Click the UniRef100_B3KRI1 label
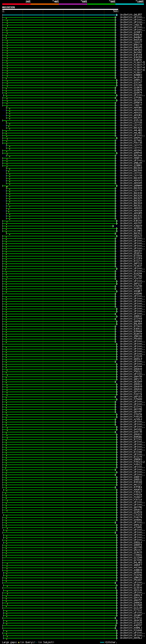146x644 pixels. 131,329
